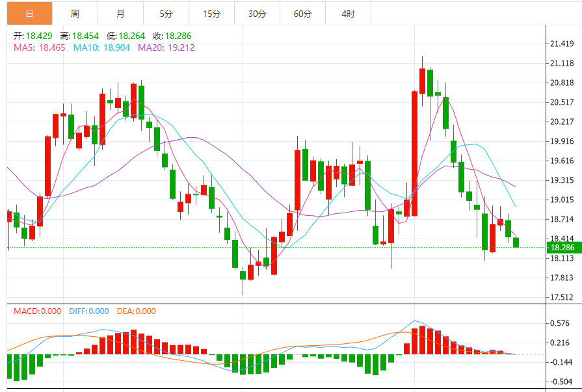Viewport: 582px width, 392px height.
Task: Click the MA10: 18.904 indicator label
Action: (101, 47)
